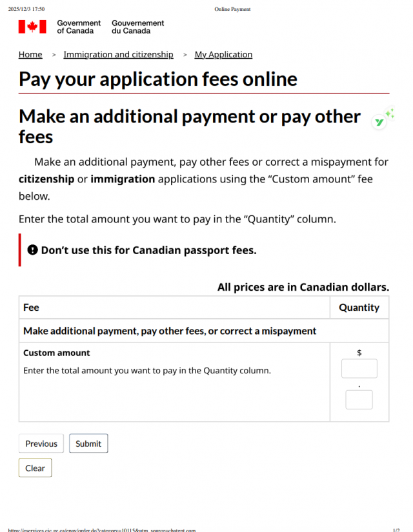The height and width of the screenshot is (532, 413).
Task: Click the breadcrumb arrow after Home
Action: click(54, 55)
